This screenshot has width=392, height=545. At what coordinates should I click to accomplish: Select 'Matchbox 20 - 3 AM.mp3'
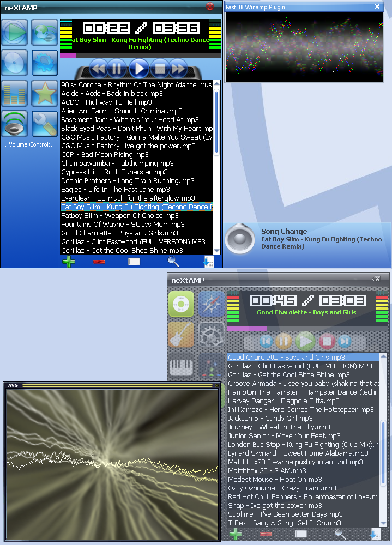[x=303, y=471]
